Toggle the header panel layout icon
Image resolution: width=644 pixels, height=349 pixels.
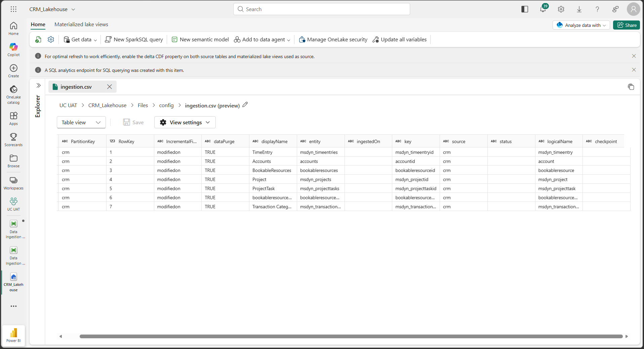pyautogui.click(x=525, y=9)
